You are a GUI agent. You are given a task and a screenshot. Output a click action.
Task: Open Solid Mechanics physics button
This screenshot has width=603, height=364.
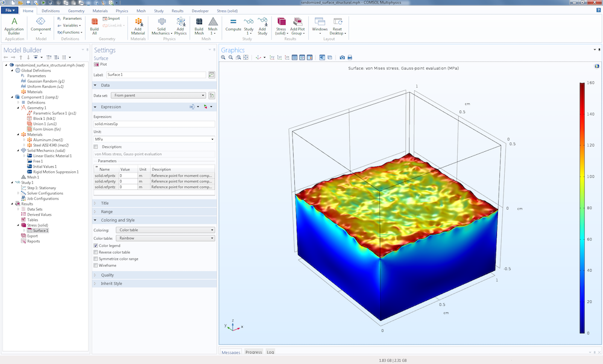[162, 26]
